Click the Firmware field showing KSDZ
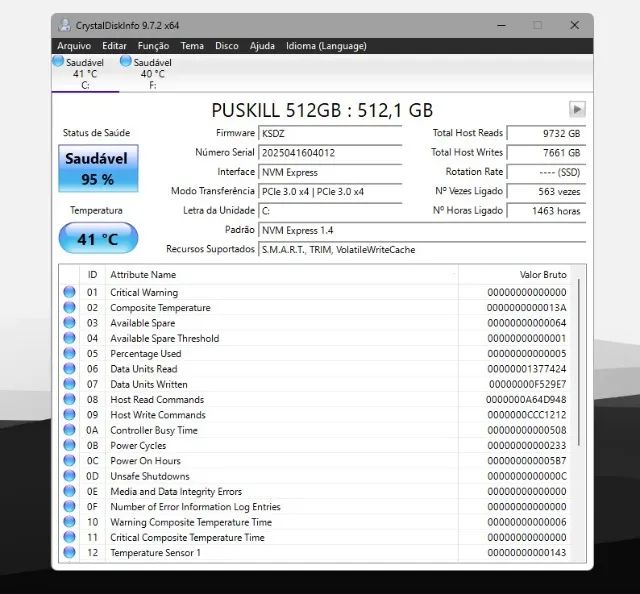Viewport: 640px width, 594px height. 330,133
